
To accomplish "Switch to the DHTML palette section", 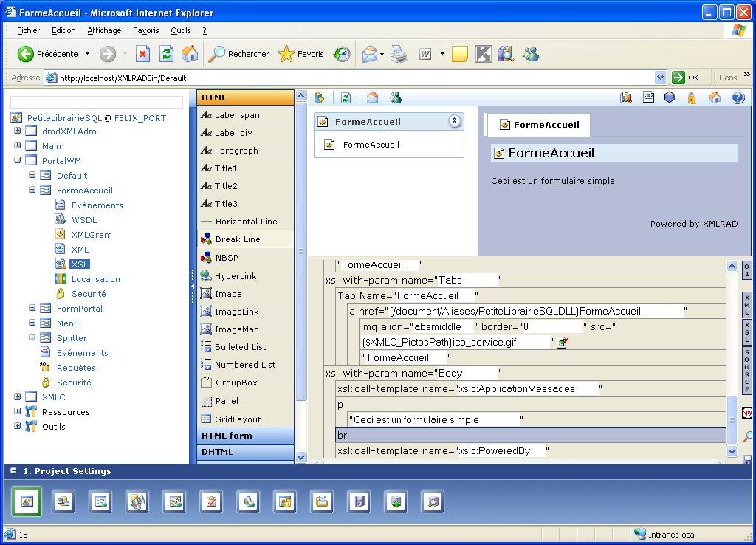I will [x=245, y=452].
